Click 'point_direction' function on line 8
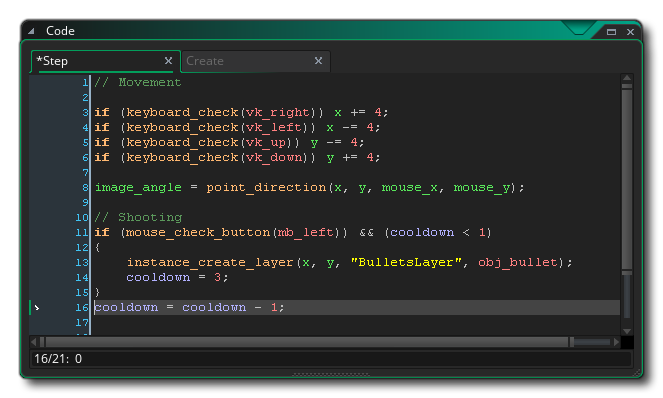The height and width of the screenshot is (398, 663). 266,188
